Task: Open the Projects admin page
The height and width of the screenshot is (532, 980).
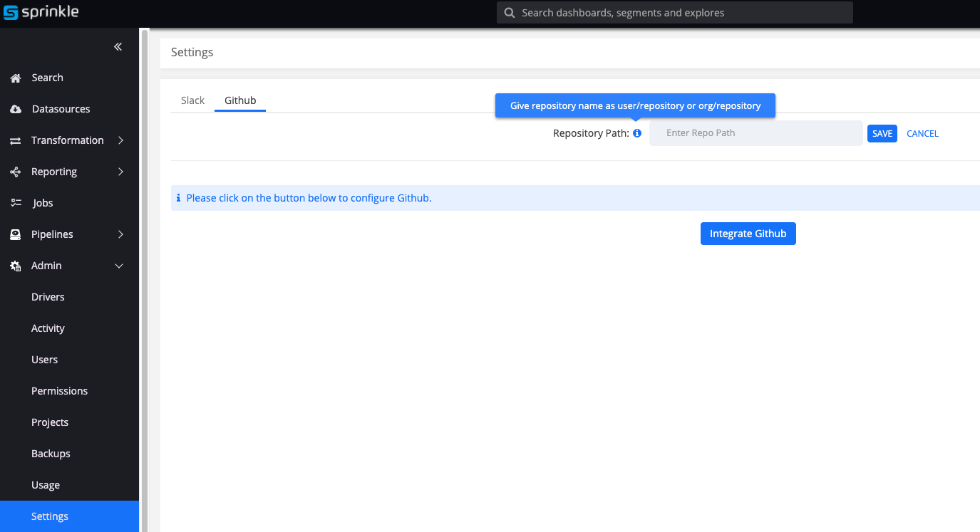Action: (x=50, y=422)
